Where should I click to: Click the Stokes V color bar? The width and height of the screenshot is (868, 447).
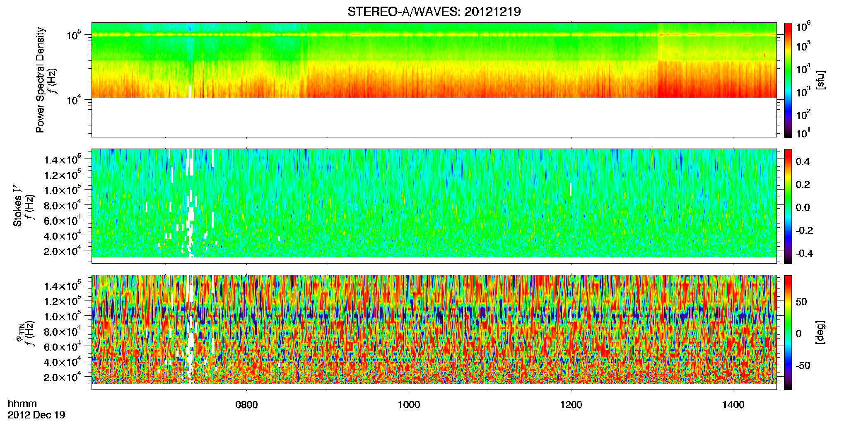[788, 206]
